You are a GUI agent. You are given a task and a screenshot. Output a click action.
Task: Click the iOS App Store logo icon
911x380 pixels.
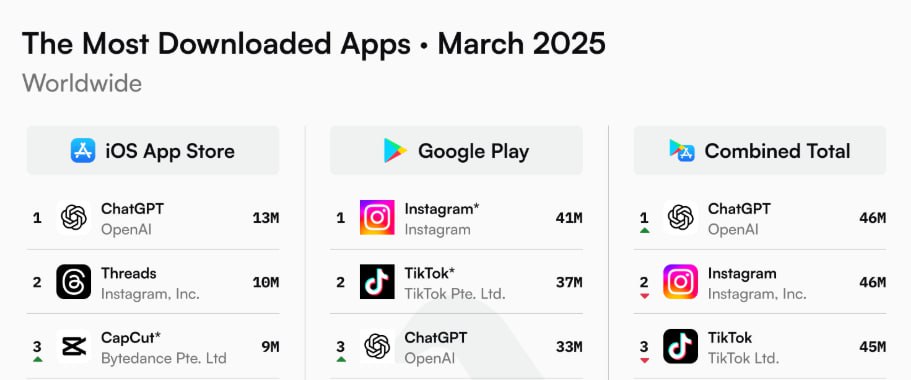coord(83,150)
